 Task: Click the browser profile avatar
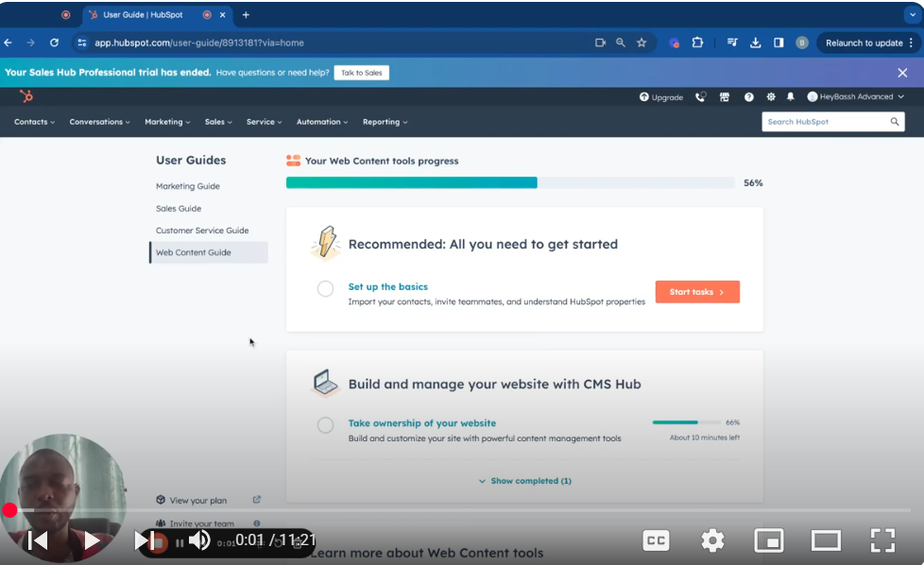pyautogui.click(x=801, y=43)
